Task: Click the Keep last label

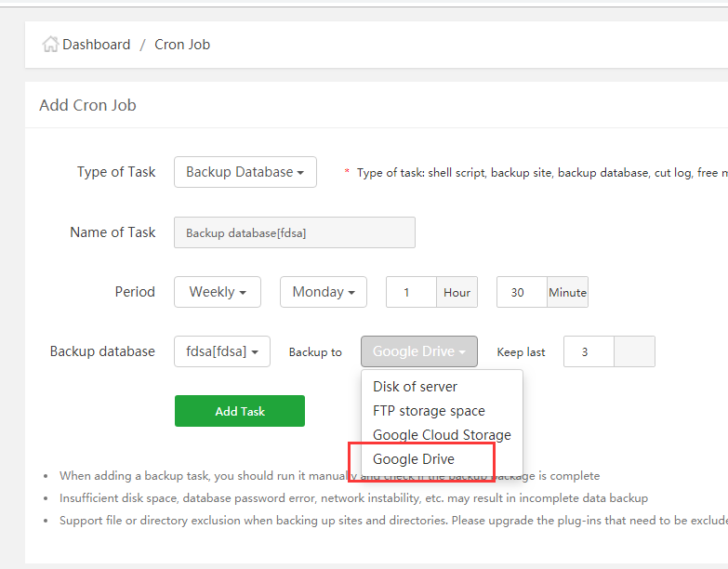Action: (521, 352)
